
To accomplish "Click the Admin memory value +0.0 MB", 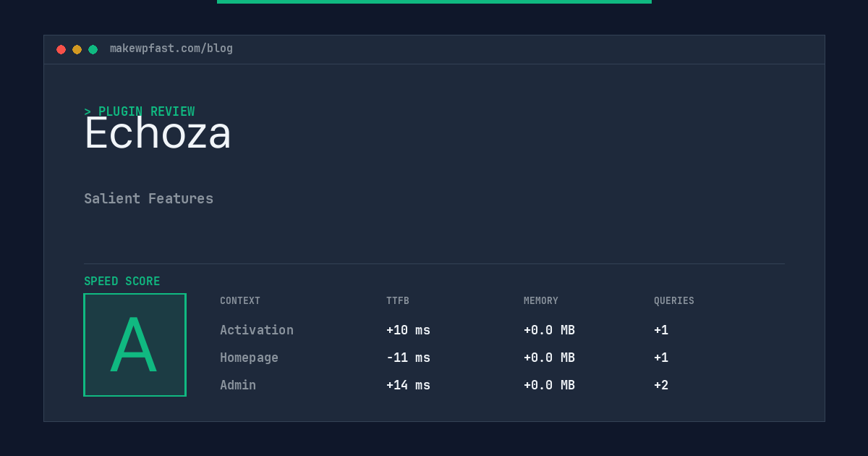I will tap(549, 385).
